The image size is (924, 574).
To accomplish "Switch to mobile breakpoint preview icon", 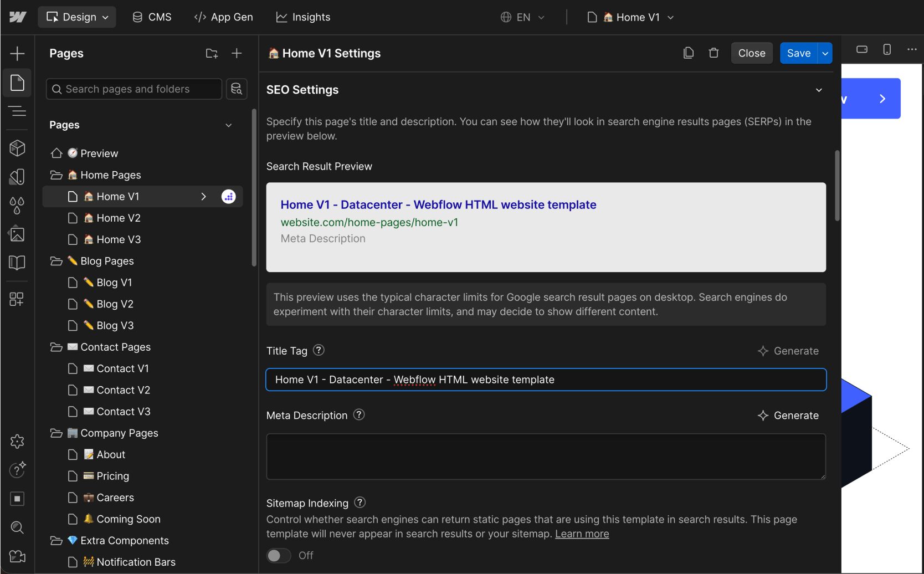I will coord(887,49).
